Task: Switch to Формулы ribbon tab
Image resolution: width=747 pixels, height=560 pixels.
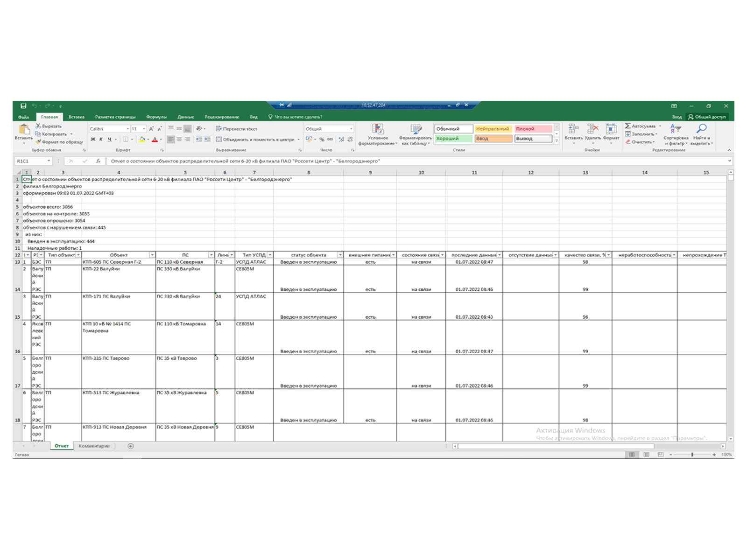Action: 156,117
